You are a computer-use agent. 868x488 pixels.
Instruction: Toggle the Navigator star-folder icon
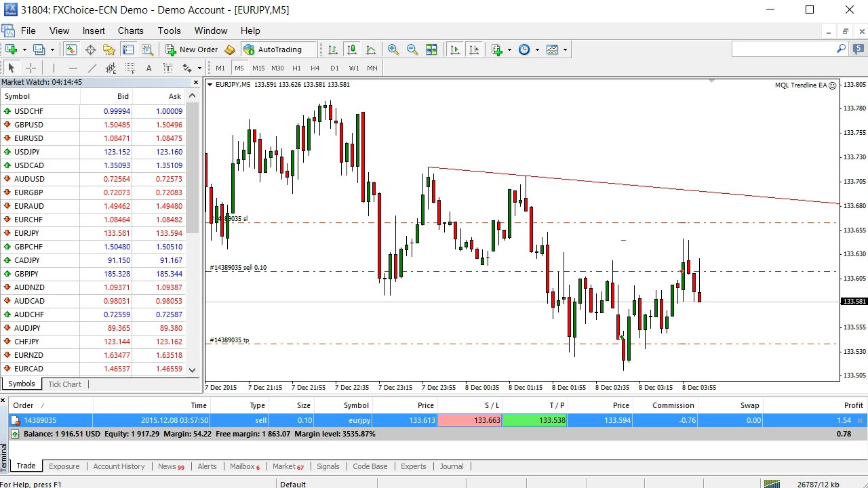(x=109, y=49)
